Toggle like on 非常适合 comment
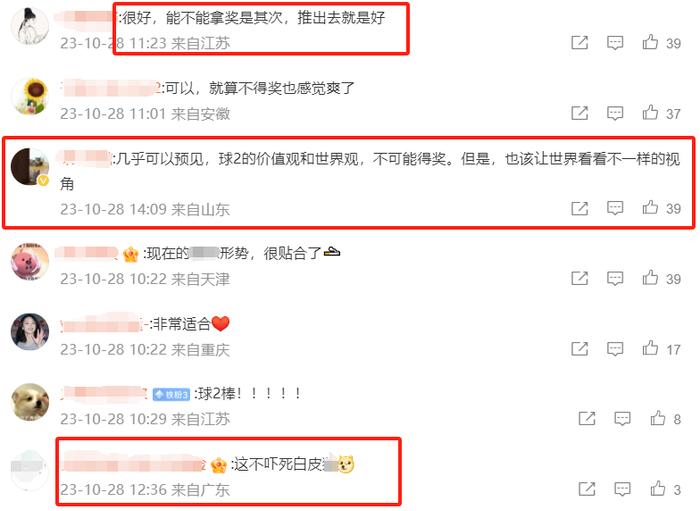 point(650,348)
